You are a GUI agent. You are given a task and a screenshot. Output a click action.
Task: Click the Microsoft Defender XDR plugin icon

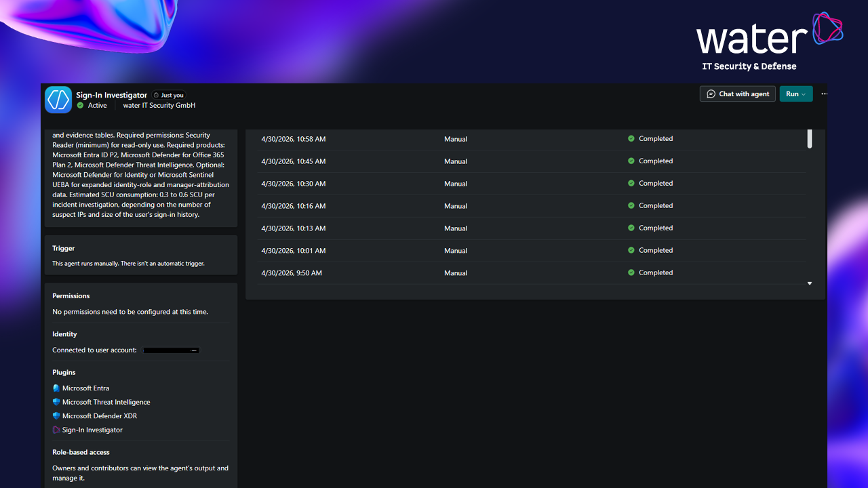[56, 416]
